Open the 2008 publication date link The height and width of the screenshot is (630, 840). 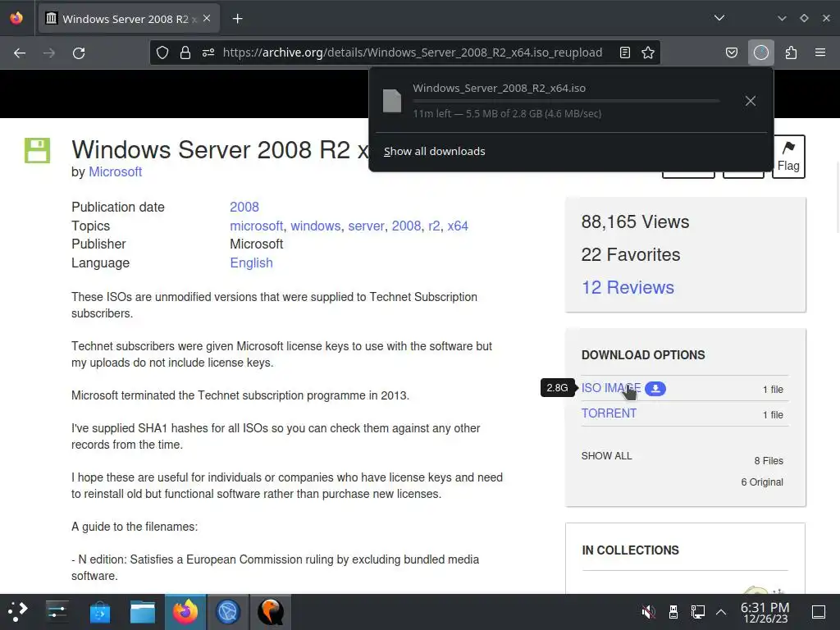(244, 207)
